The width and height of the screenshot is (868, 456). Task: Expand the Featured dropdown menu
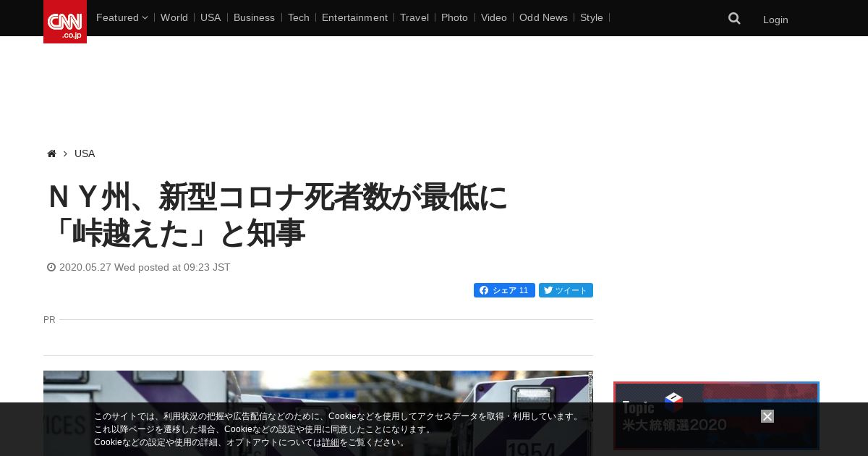coord(122,17)
